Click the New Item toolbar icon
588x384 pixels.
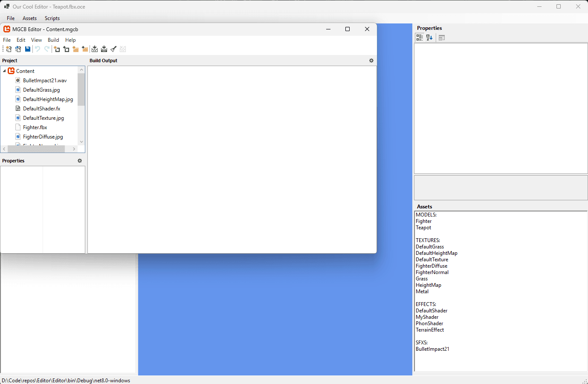tap(57, 49)
